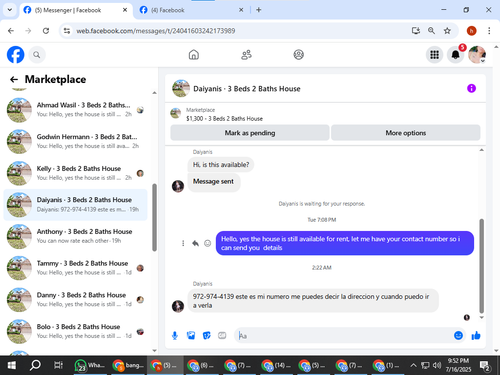Open the emoji picker in composer
Viewport: 500px width, 375px height.
(x=458, y=335)
